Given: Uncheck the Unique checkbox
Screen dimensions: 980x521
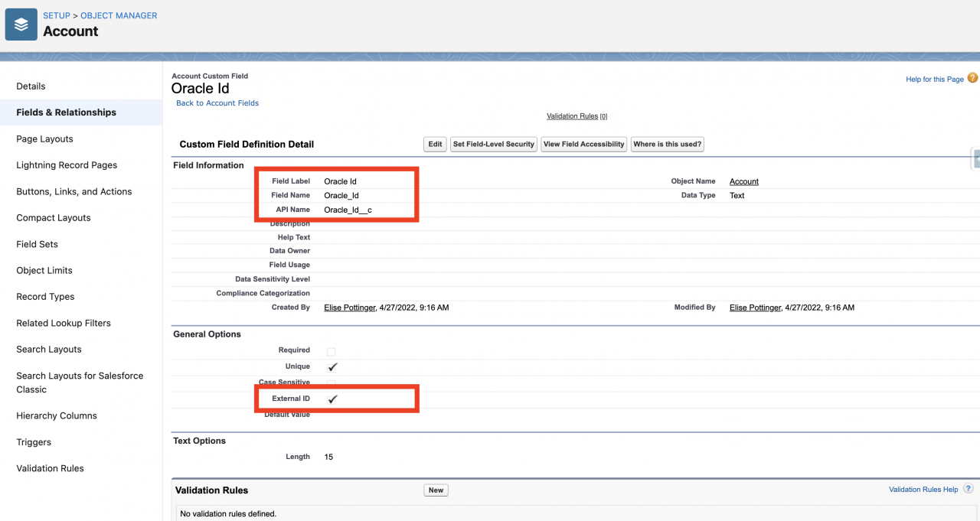Looking at the screenshot, I should click(332, 366).
